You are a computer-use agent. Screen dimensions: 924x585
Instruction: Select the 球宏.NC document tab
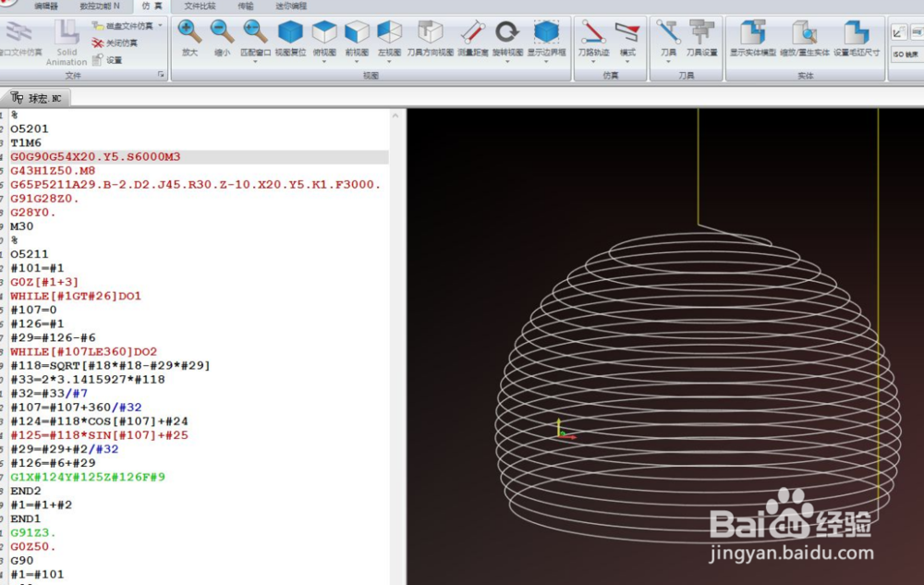click(37, 98)
